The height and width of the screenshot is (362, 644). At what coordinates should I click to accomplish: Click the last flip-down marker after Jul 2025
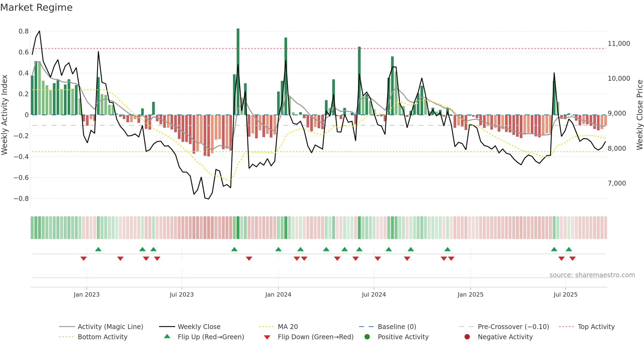[x=572, y=258]
